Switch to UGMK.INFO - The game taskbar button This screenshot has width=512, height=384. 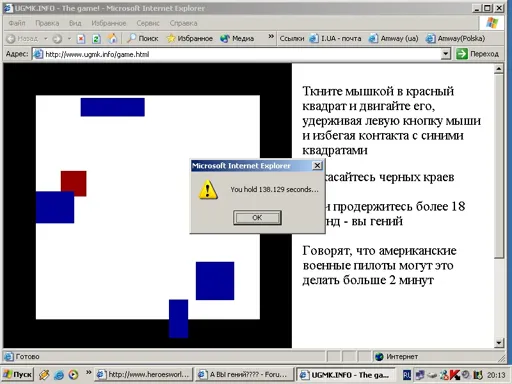(x=345, y=375)
